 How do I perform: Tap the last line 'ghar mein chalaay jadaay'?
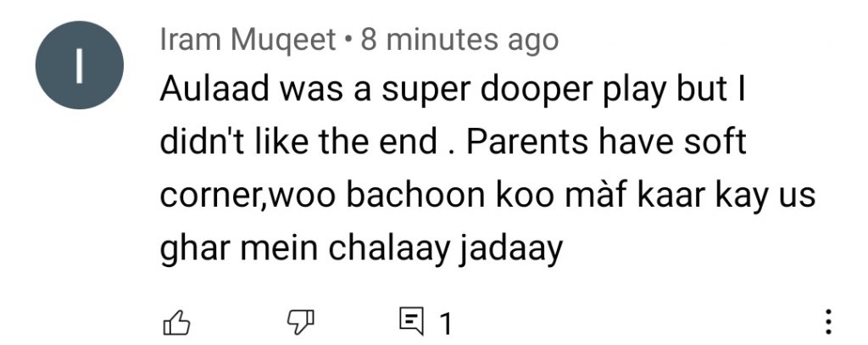pos(361,248)
